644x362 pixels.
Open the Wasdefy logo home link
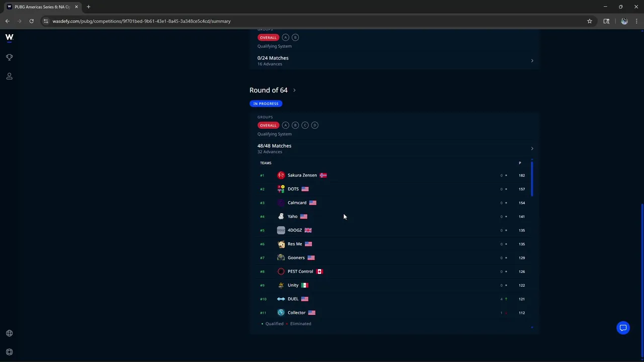[x=9, y=37]
